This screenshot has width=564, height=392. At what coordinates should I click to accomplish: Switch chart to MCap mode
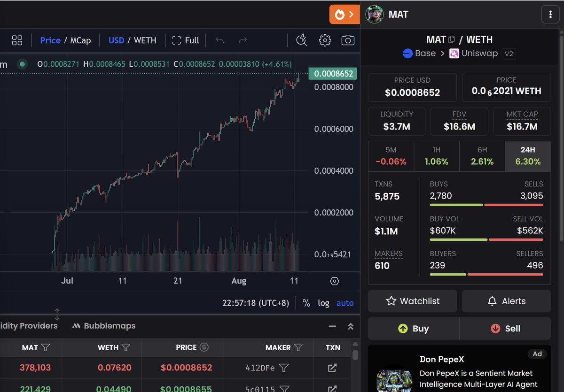click(80, 40)
